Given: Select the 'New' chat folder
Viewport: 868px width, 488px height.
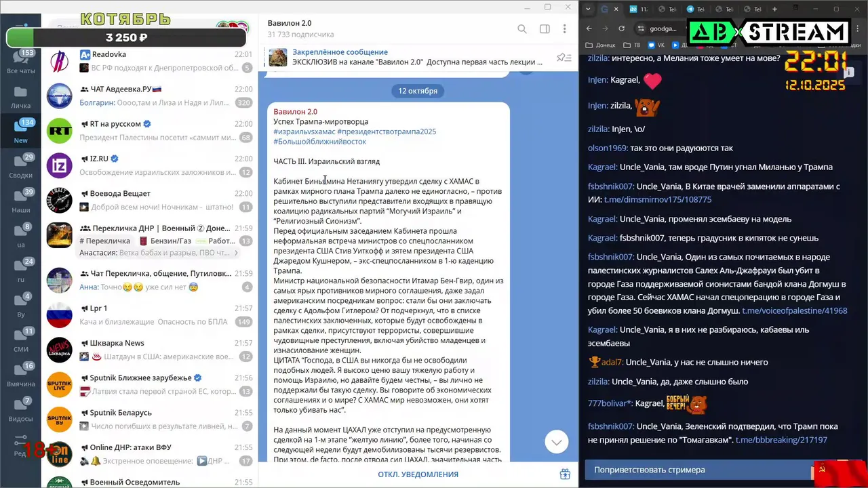Looking at the screenshot, I should (x=20, y=132).
